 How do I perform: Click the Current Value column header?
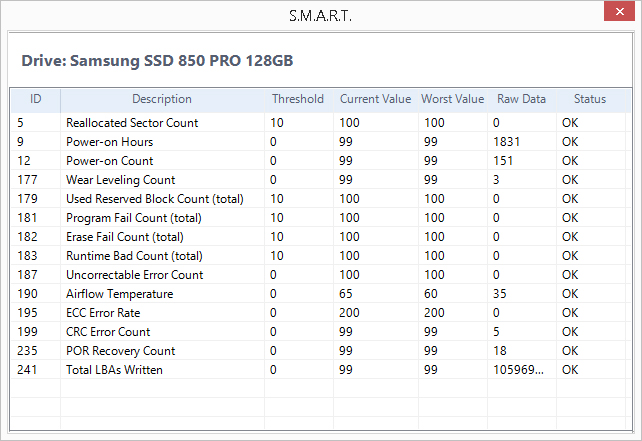(x=375, y=99)
